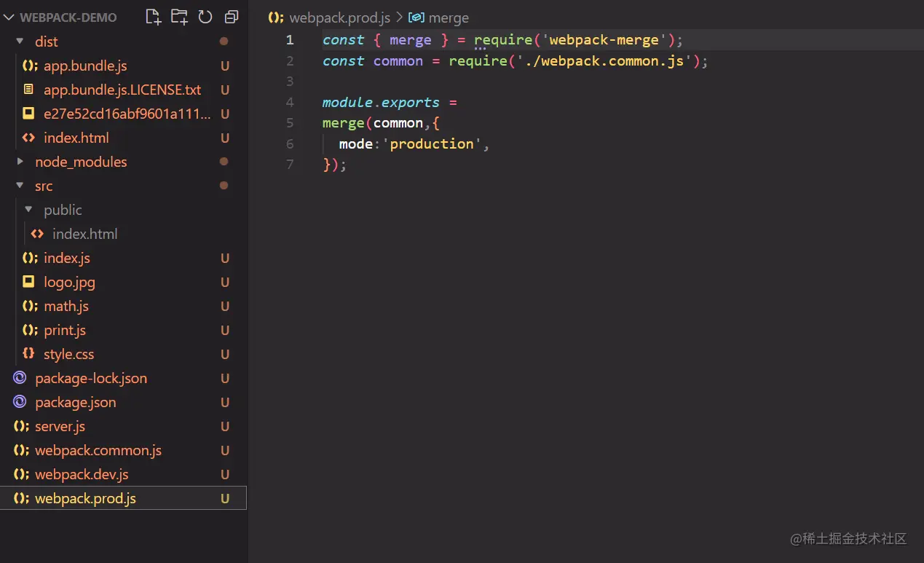Click the text file icon beside app.bundle.js.LICENSE.txt
The image size is (924, 563).
[x=29, y=90]
